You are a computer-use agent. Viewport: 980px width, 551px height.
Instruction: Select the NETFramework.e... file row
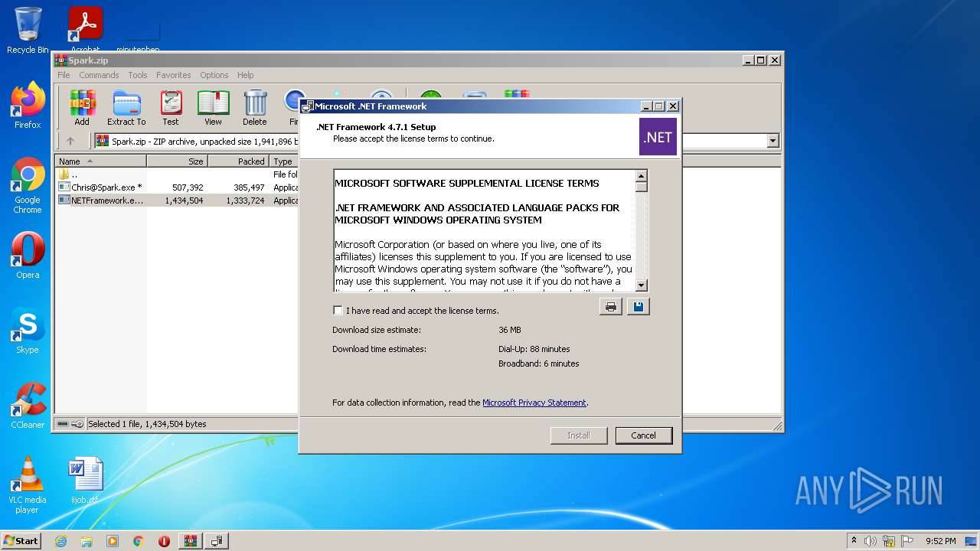tap(178, 200)
